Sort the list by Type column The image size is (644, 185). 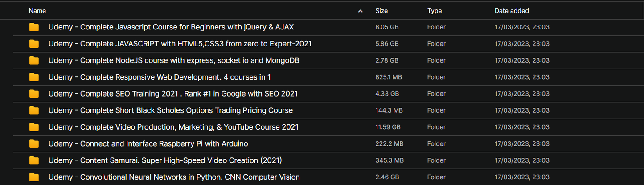pyautogui.click(x=435, y=11)
